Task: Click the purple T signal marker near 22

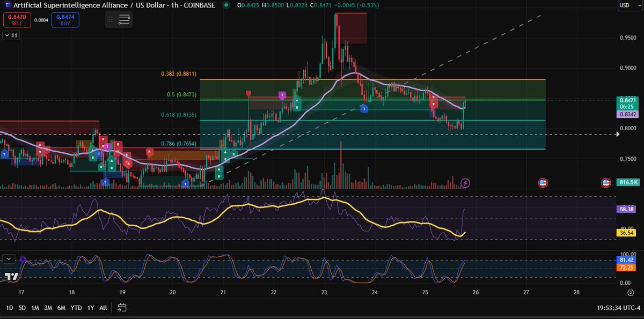Action: [x=282, y=95]
